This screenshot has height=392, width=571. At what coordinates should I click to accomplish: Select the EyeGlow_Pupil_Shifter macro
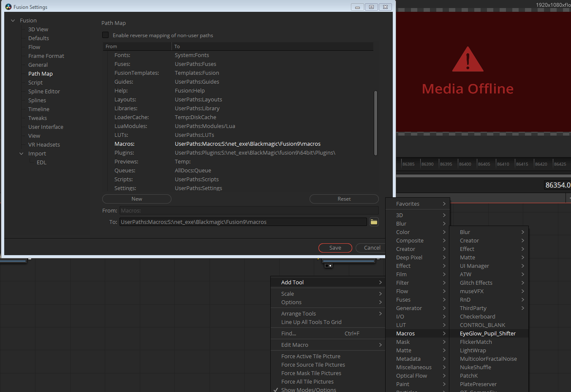click(x=489, y=333)
